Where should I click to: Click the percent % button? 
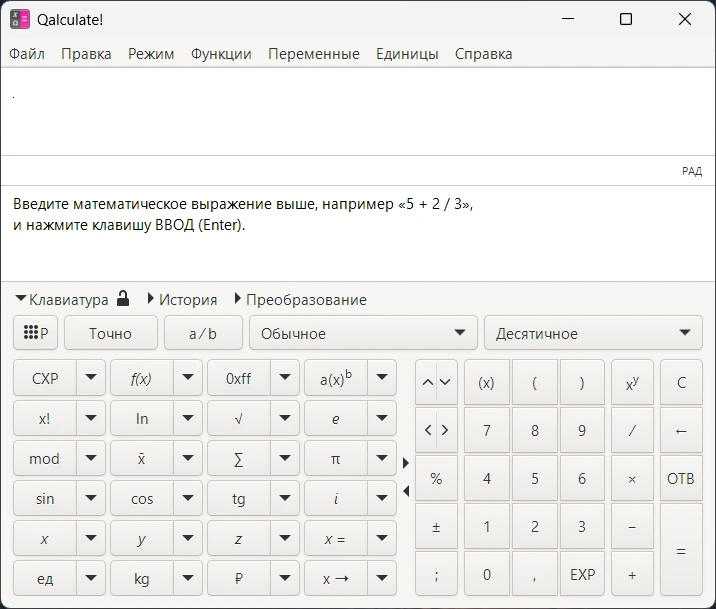tap(436, 478)
